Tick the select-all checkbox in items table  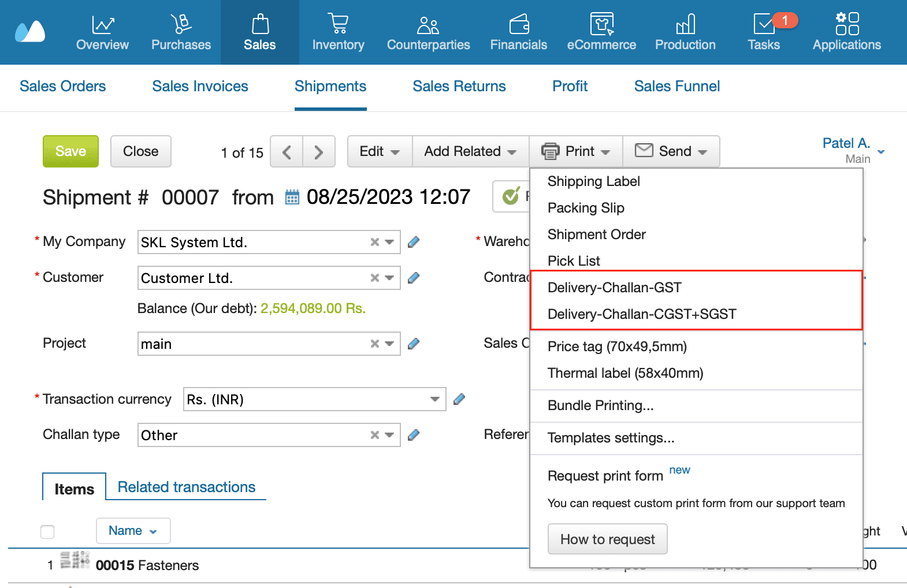coord(47,531)
